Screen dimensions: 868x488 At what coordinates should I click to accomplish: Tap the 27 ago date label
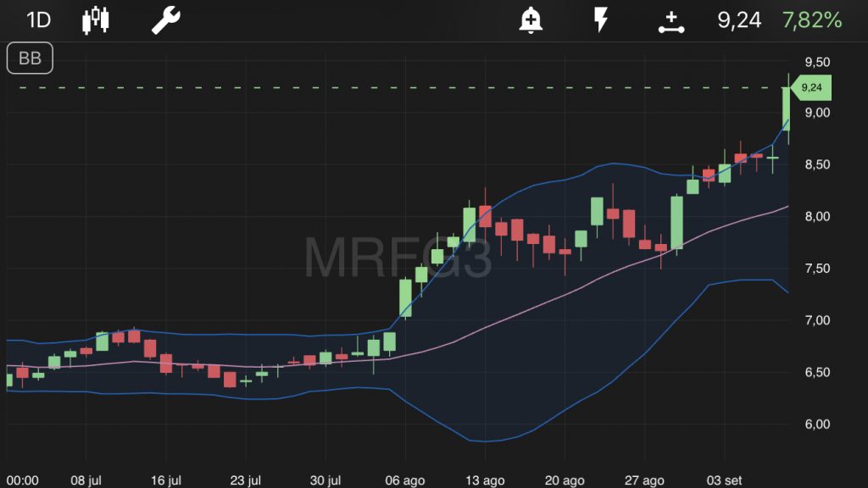click(x=644, y=480)
